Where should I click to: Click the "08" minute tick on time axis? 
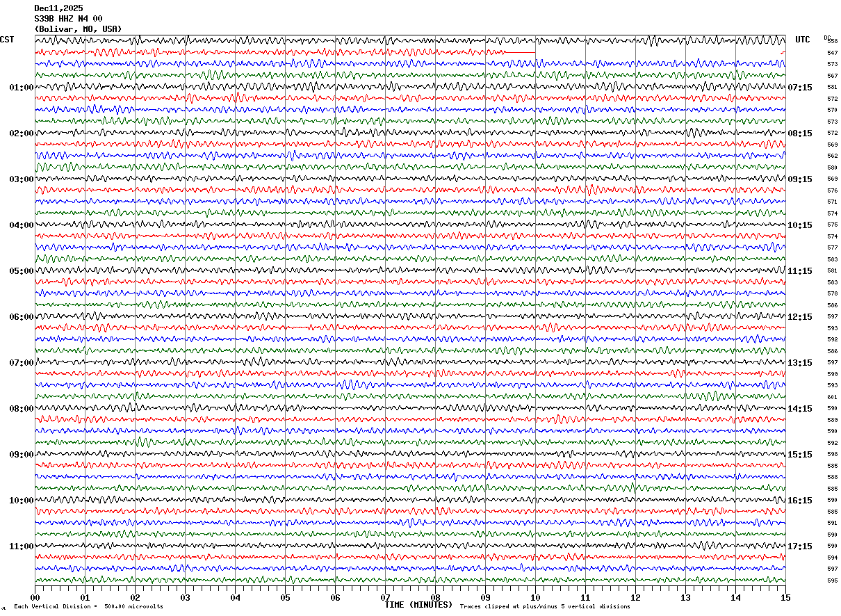point(435,597)
